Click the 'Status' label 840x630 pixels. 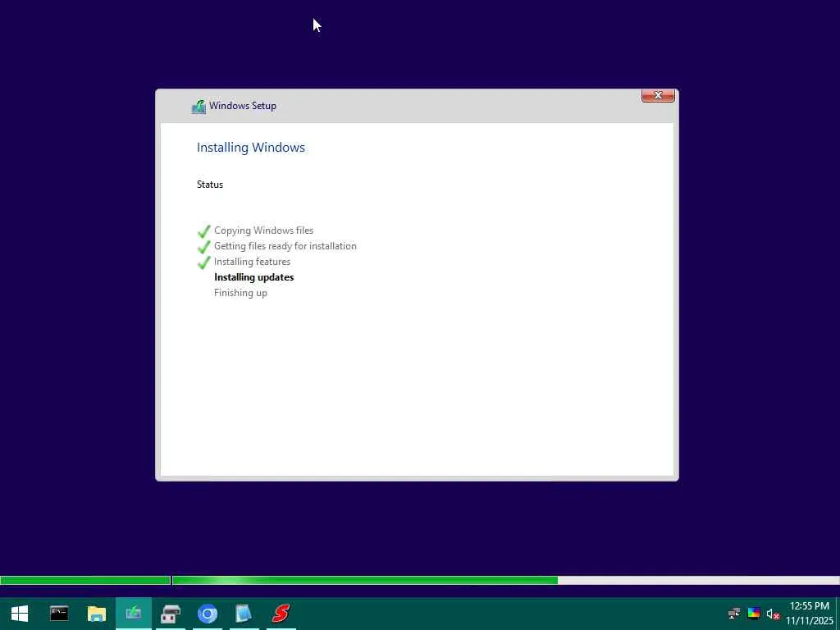[x=210, y=185]
